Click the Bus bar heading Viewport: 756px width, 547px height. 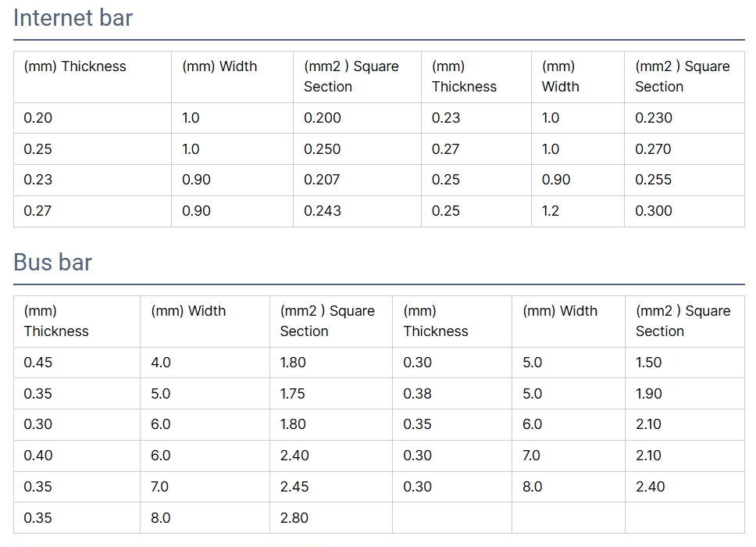click(52, 263)
